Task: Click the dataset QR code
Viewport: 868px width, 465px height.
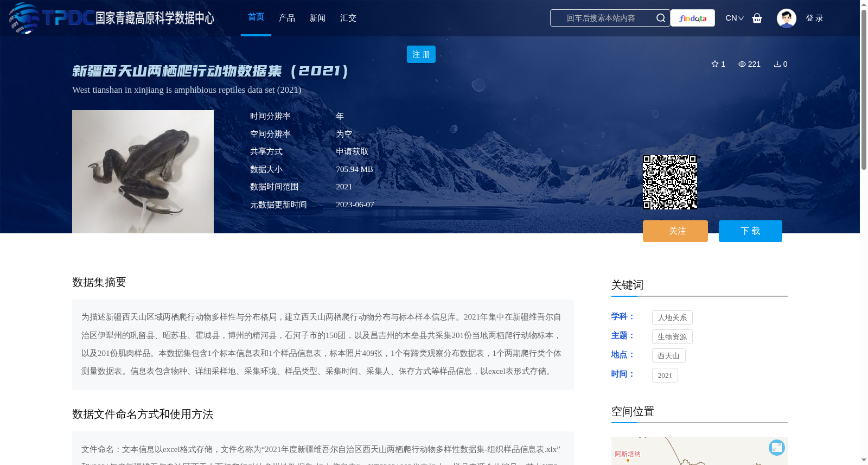Action: (670, 182)
